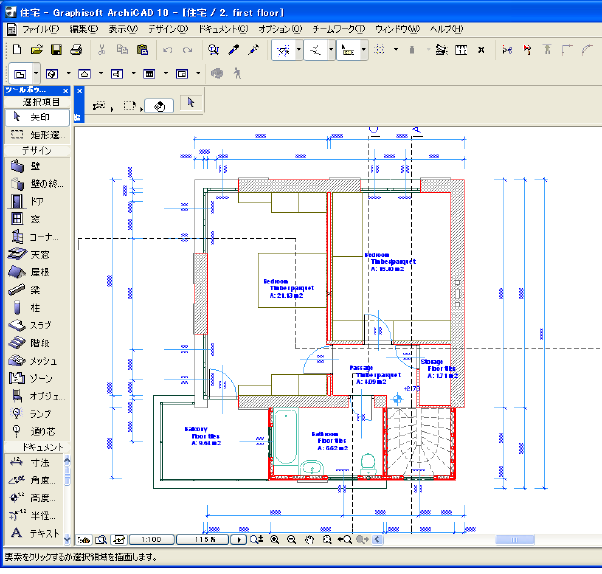Activate the 矢印 (Arrow) selection tool

click(x=36, y=117)
